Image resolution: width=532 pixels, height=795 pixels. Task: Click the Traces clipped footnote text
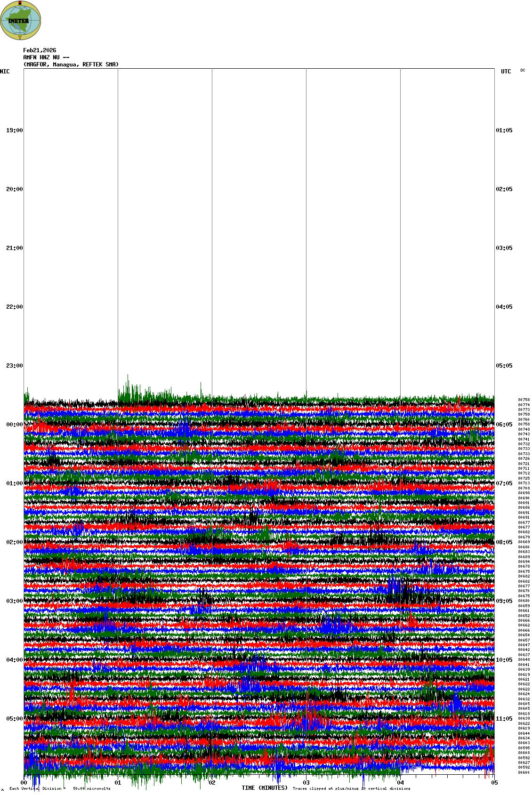351,788
